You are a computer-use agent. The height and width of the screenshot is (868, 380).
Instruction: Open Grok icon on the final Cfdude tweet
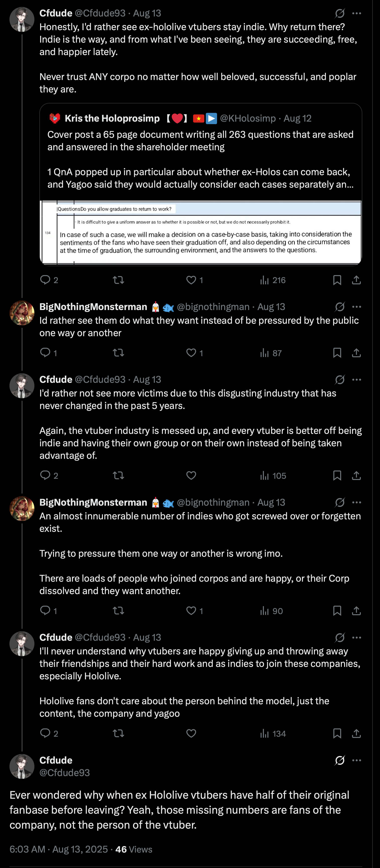pos(340,761)
